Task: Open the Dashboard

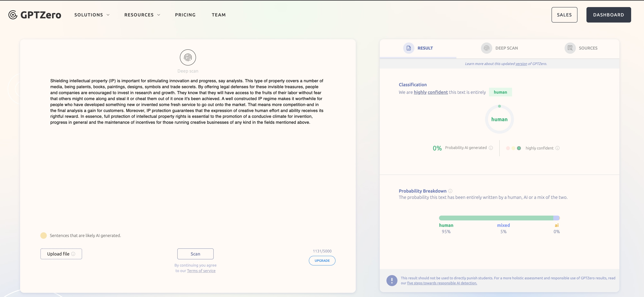Action: click(x=608, y=15)
